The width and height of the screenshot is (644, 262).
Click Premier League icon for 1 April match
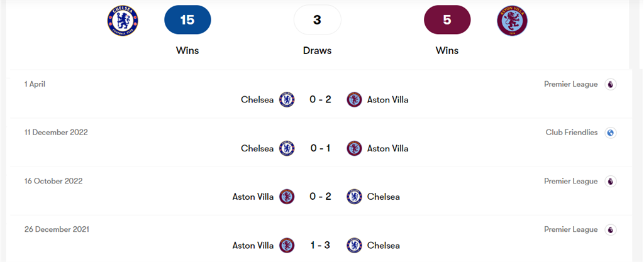click(610, 84)
